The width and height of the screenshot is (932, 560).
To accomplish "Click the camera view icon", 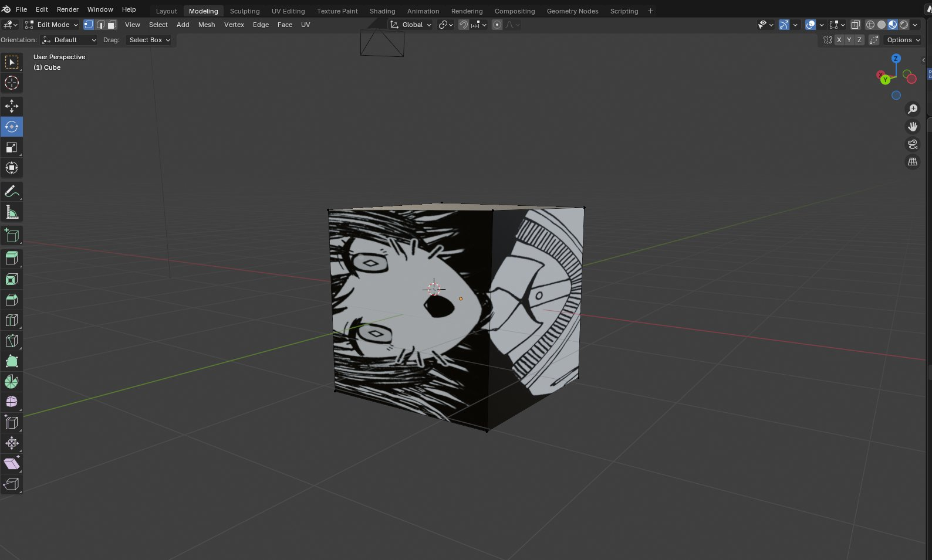I will tap(913, 144).
